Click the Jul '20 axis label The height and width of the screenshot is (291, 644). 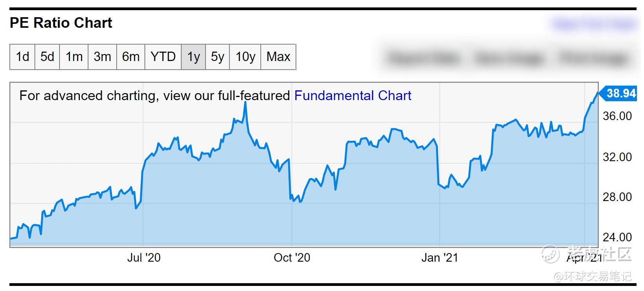144,258
